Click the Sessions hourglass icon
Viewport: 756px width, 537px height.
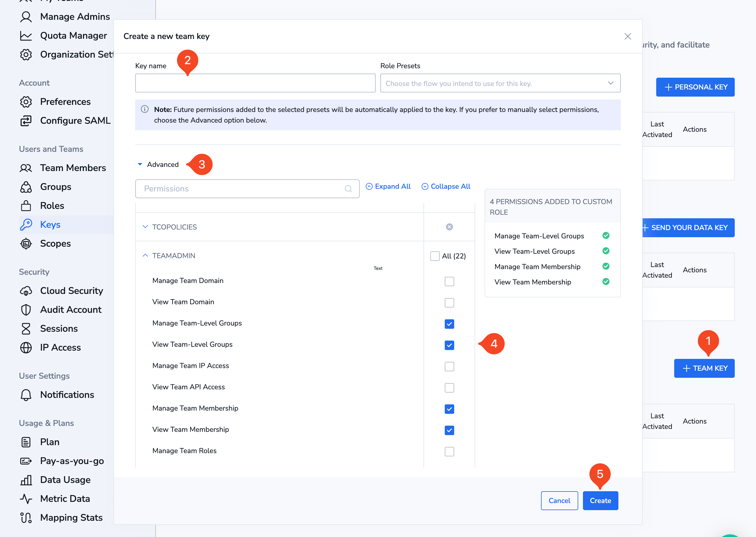point(26,328)
